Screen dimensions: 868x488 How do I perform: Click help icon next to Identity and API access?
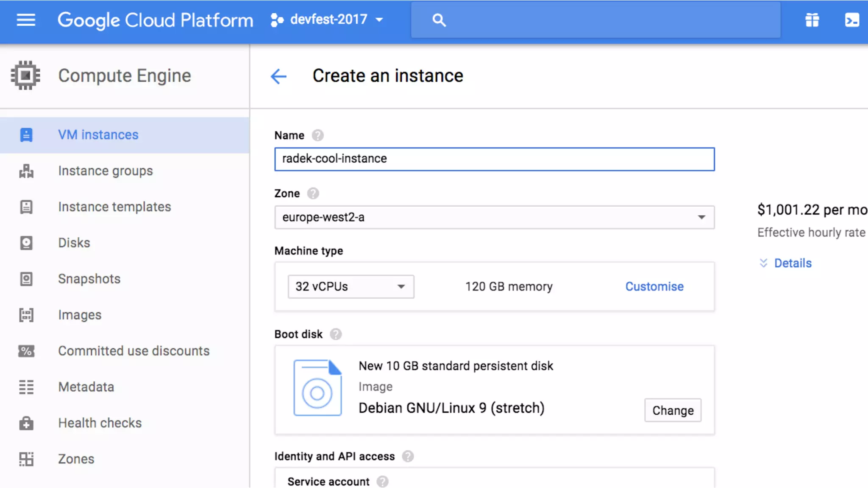408,456
